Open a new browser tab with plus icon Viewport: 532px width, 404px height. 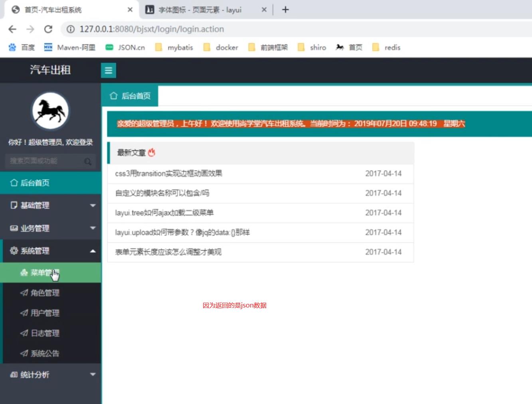tap(285, 10)
